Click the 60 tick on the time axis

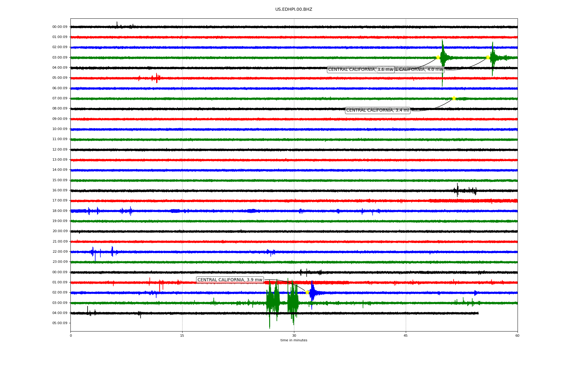pyautogui.click(x=517, y=335)
